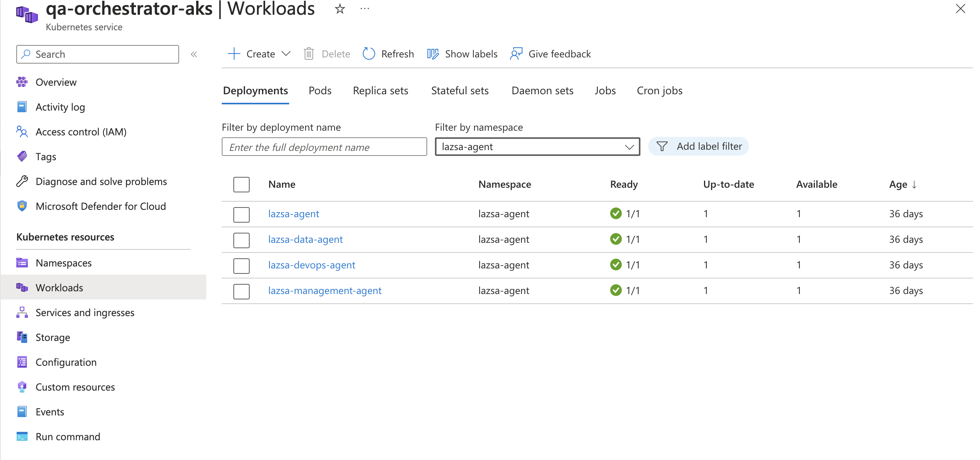Sort by the Age column arrow
Image resolution: width=980 pixels, height=460 pixels.
click(914, 184)
